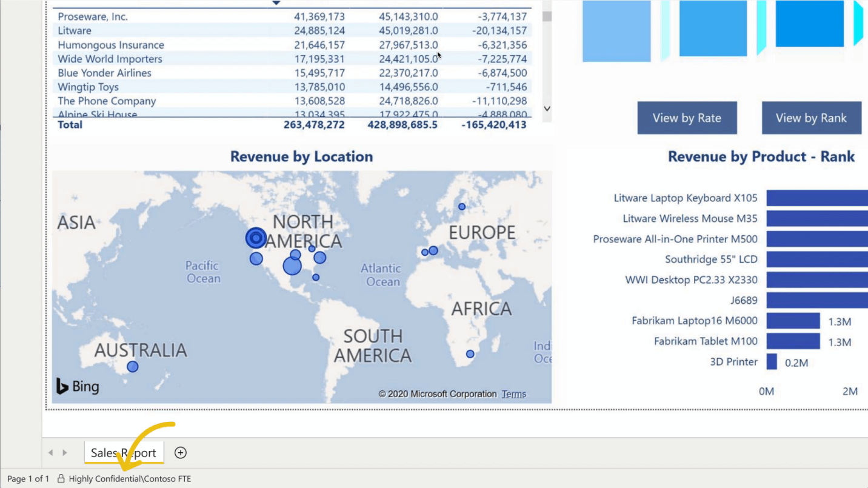Select Litware customer row

[292, 30]
